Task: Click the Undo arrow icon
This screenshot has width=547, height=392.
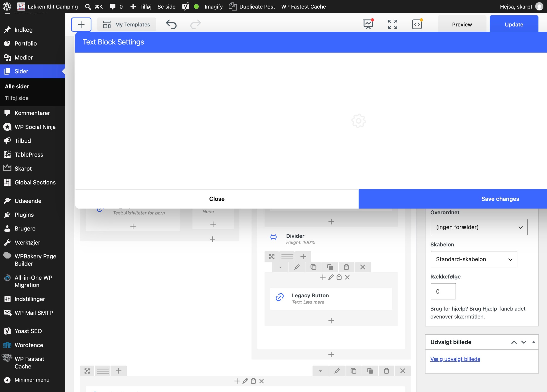Action: click(171, 24)
